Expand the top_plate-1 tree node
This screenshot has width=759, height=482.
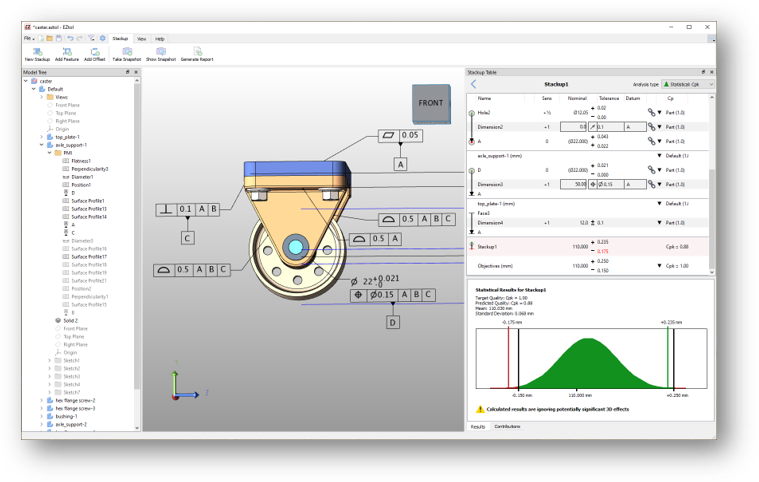(x=42, y=137)
